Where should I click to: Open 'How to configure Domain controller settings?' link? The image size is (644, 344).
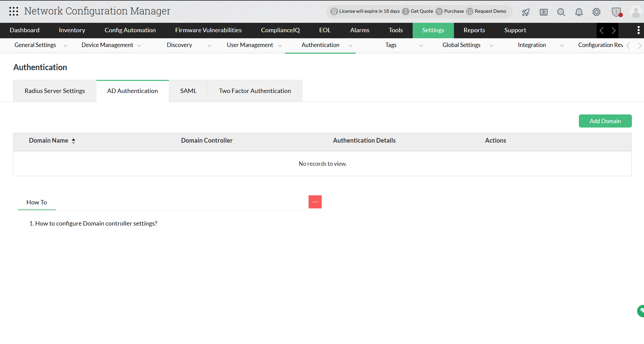pyautogui.click(x=96, y=224)
